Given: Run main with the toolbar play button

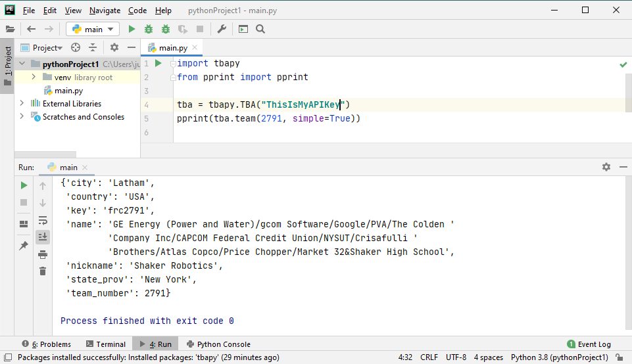Looking at the screenshot, I should 132,29.
